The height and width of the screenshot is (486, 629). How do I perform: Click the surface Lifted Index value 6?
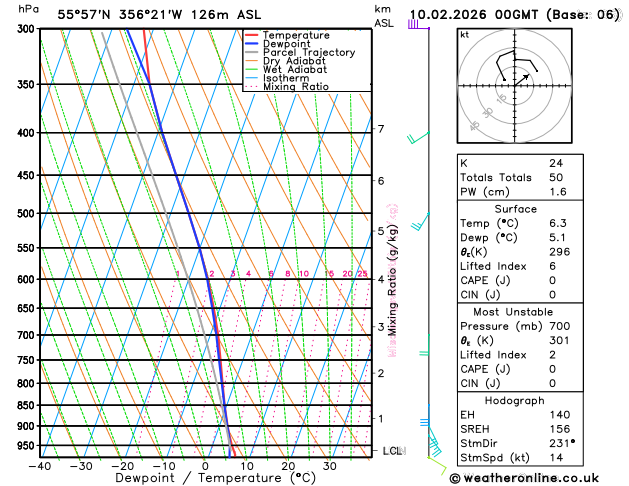553,266
